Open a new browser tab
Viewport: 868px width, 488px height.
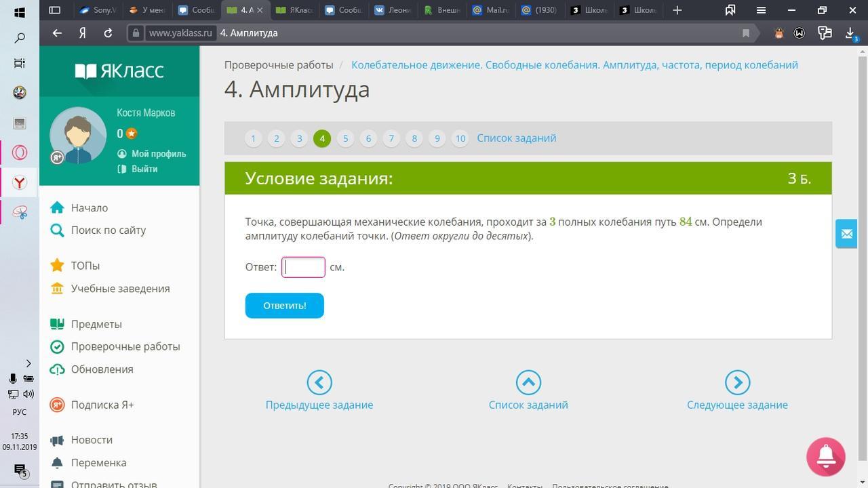click(x=677, y=10)
